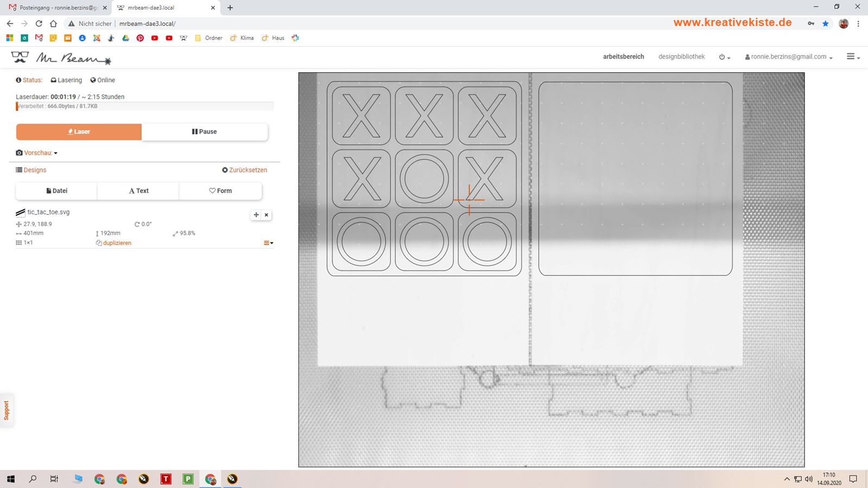
Task: Open the ronnie.berzins account dropdown
Action: point(788,57)
